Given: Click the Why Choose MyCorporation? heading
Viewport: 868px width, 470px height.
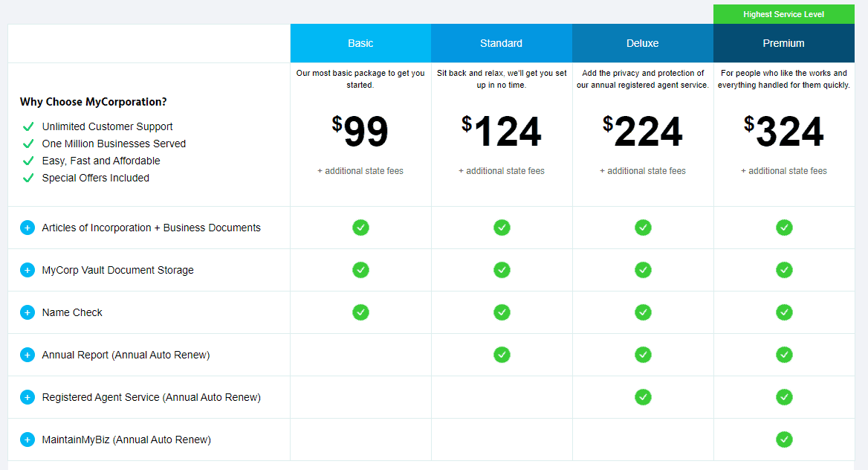Looking at the screenshot, I should click(x=93, y=102).
